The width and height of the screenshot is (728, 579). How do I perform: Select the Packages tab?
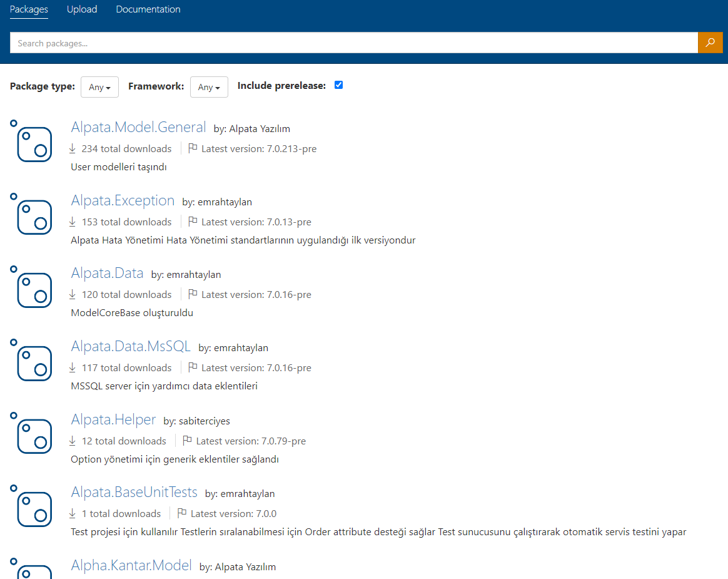coord(29,9)
